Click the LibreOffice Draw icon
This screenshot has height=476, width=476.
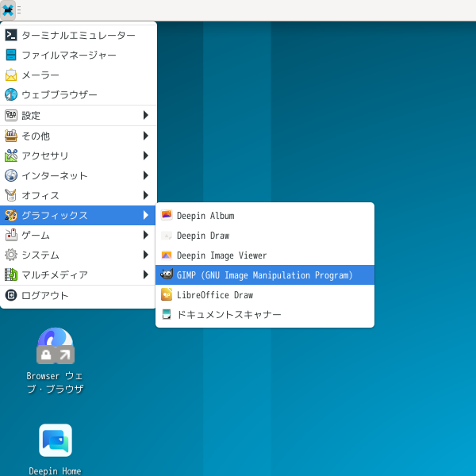167,295
